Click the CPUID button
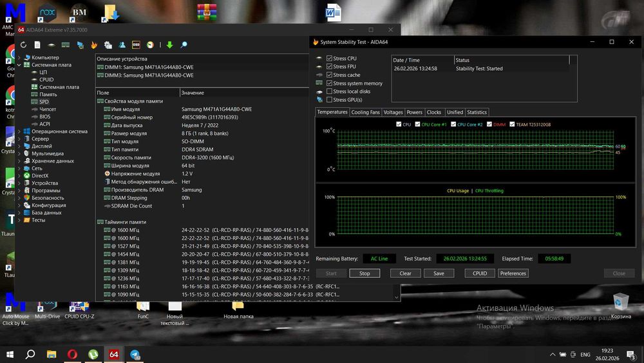This screenshot has height=363, width=644. click(x=480, y=273)
